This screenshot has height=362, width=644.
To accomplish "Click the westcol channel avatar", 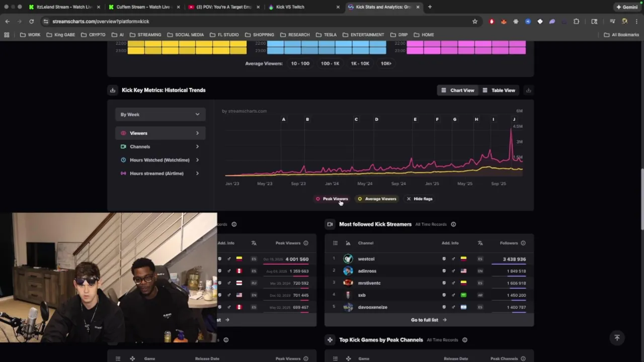I will pyautogui.click(x=348, y=259).
